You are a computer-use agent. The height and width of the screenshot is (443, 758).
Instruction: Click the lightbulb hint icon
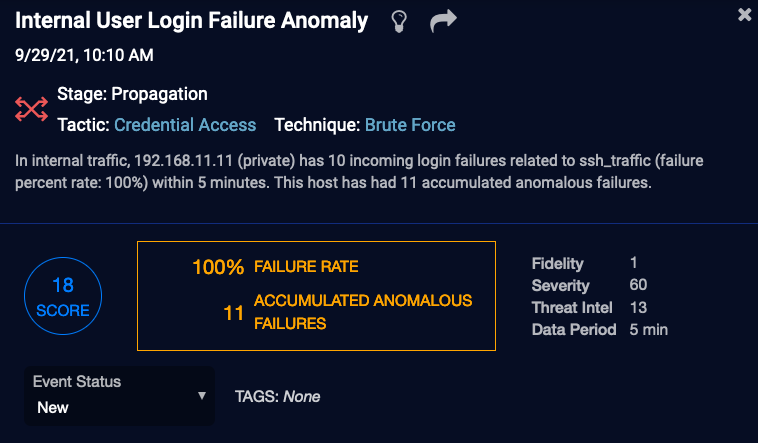point(399,21)
